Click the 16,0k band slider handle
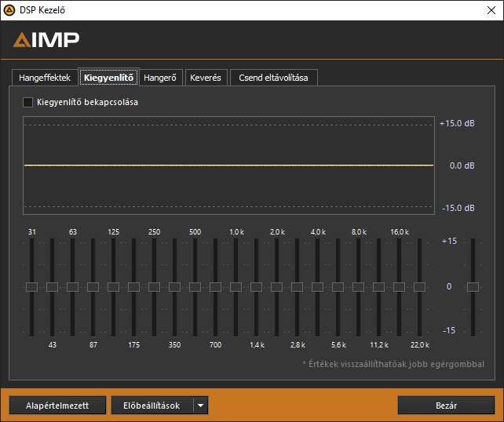This screenshot has width=504, height=422. point(400,287)
